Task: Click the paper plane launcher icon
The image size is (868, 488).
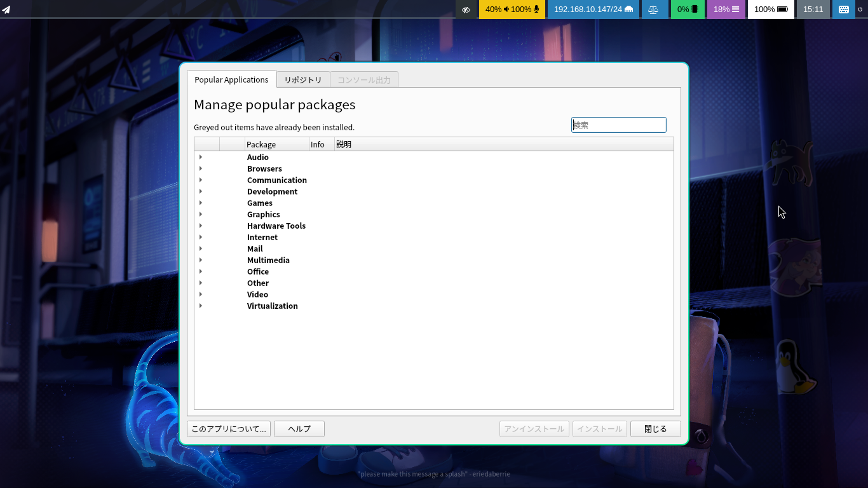Action: (x=6, y=10)
